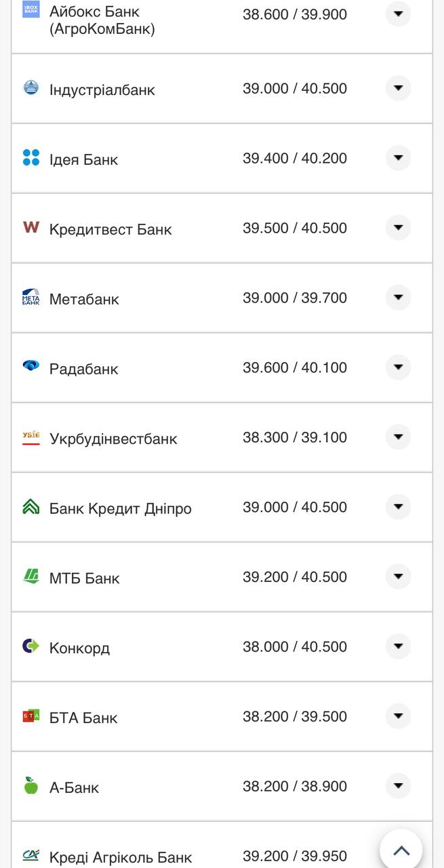Expand the Укрбудінвестбанк row dropdown arrow
This screenshot has height=868, width=444.
398,437
